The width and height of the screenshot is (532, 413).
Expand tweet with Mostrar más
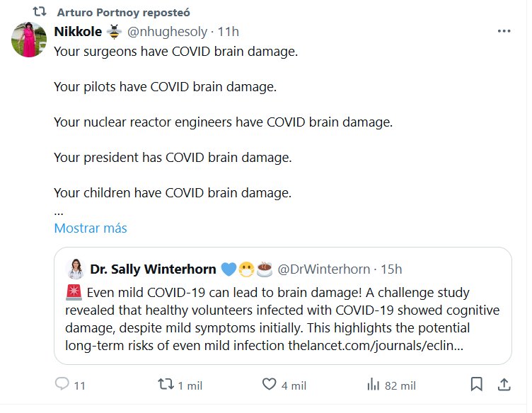[91, 228]
